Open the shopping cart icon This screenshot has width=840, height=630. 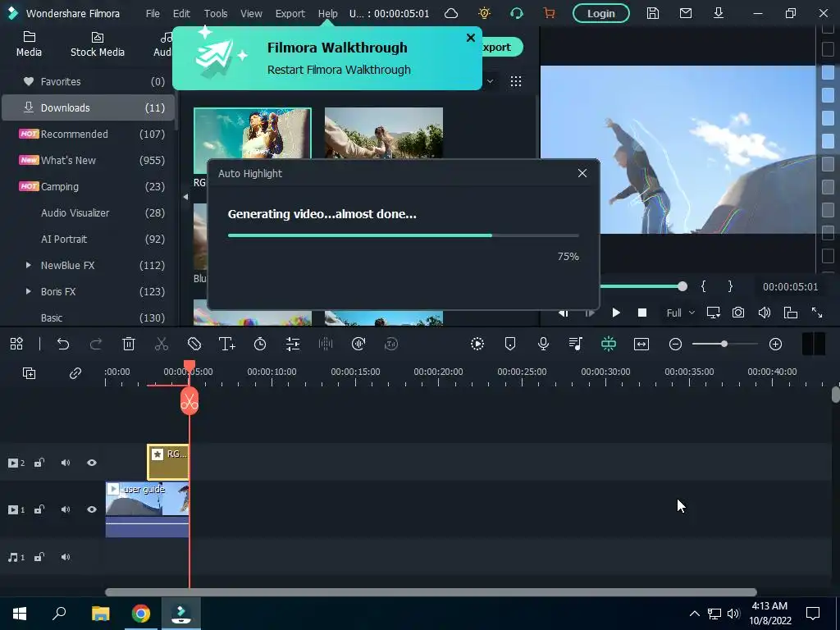pyautogui.click(x=549, y=13)
